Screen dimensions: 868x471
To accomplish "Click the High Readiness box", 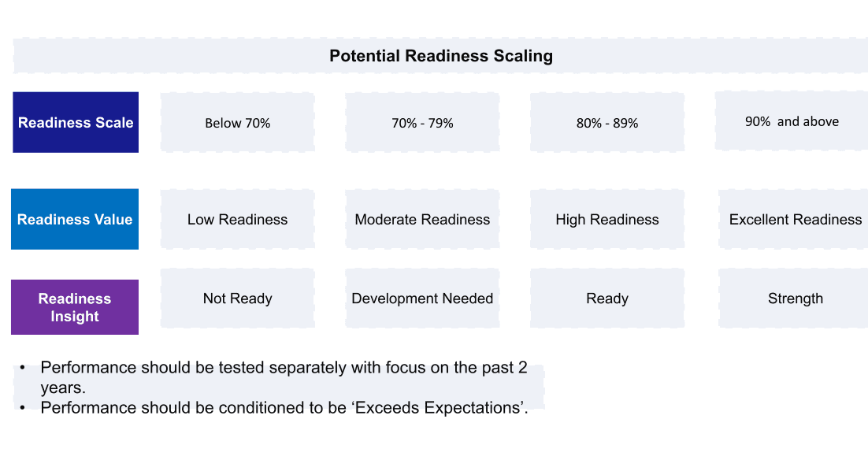I will coord(607,219).
